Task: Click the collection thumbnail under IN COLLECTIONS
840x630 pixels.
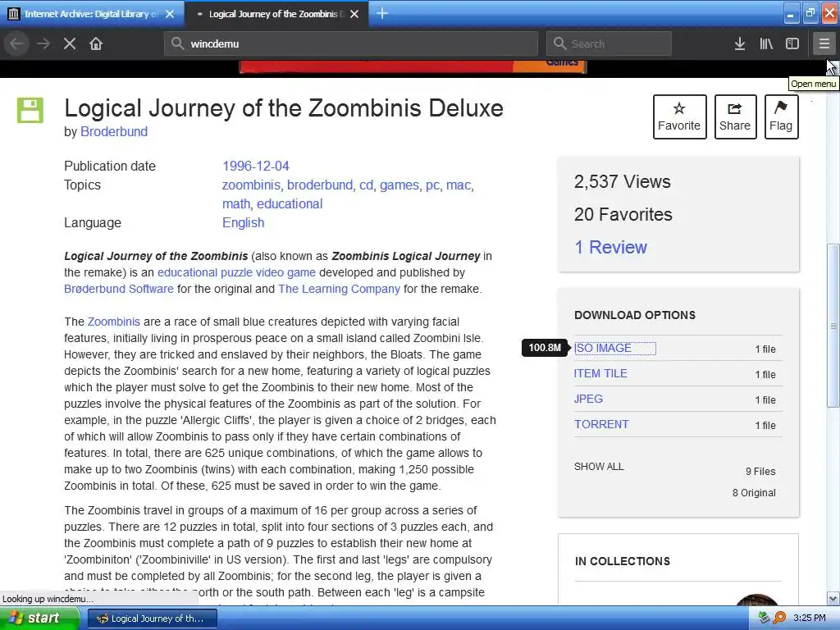Action: 757,599
